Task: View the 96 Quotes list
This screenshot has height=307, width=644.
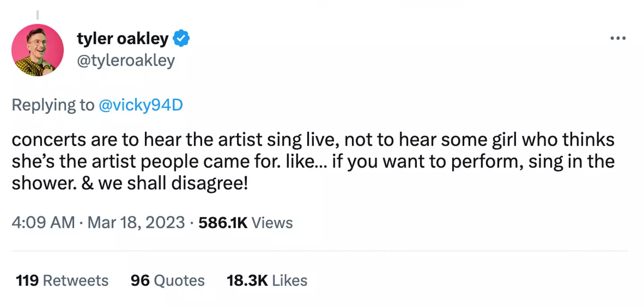Action: click(167, 281)
